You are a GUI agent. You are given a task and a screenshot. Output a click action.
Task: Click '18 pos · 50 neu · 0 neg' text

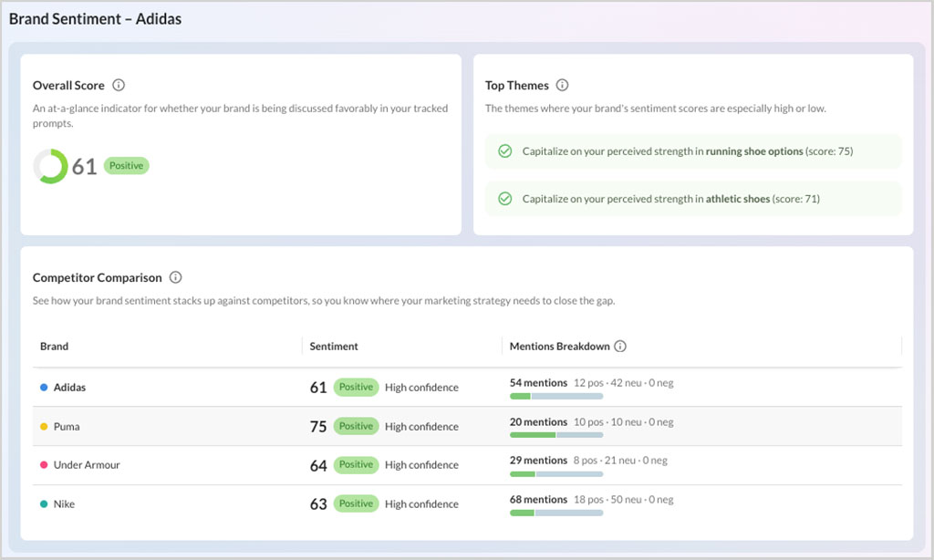pos(624,499)
